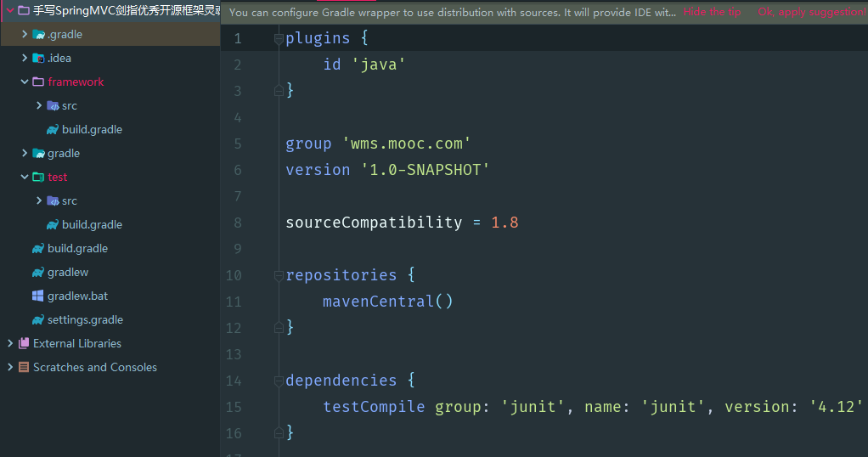Image resolution: width=868 pixels, height=457 pixels.
Task: Fold the plugins block at line 1
Action: pos(279,38)
